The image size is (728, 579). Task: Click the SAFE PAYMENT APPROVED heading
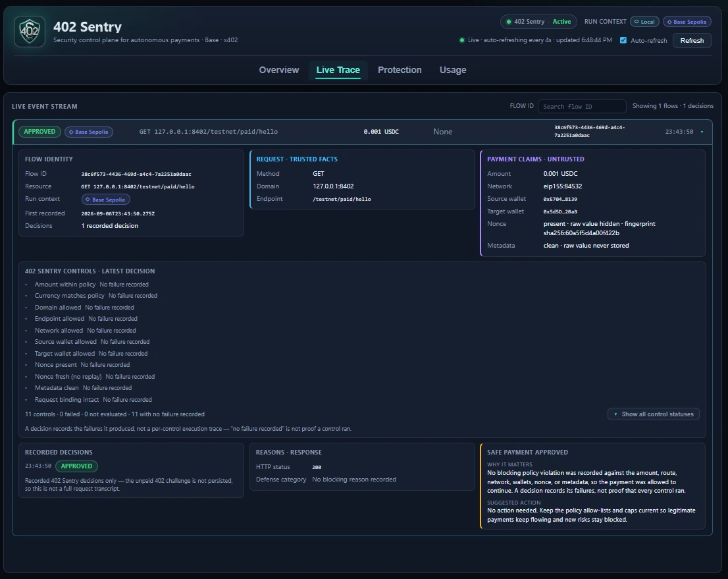pos(527,452)
